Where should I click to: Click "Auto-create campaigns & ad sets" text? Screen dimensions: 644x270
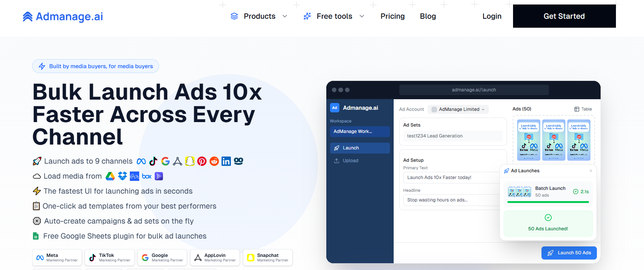[119, 221]
